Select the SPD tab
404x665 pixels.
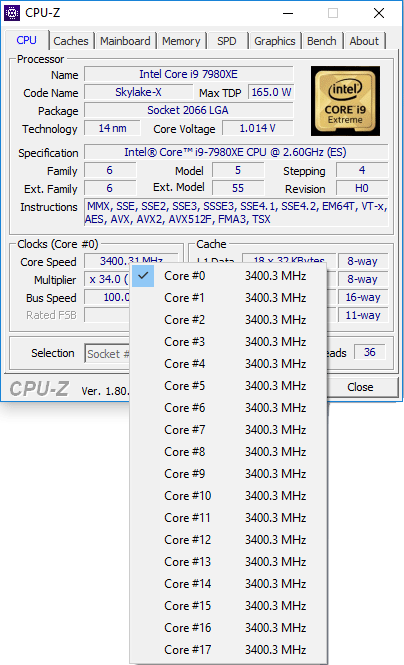pyautogui.click(x=227, y=41)
